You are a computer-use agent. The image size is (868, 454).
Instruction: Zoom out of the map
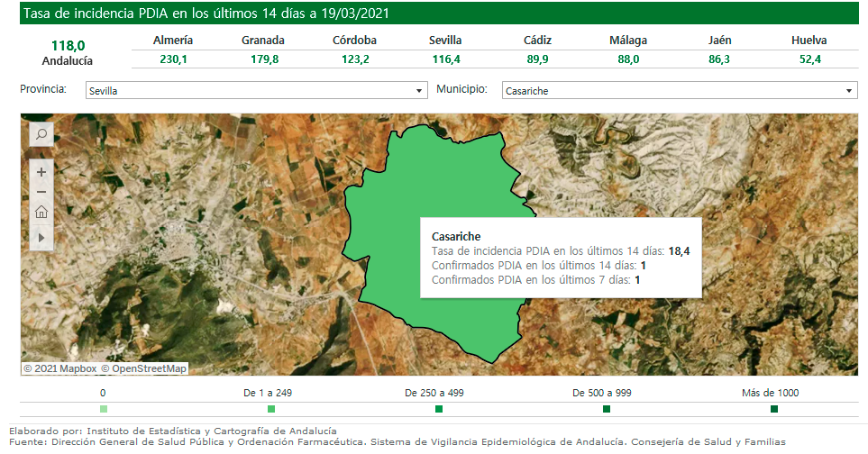tap(41, 192)
